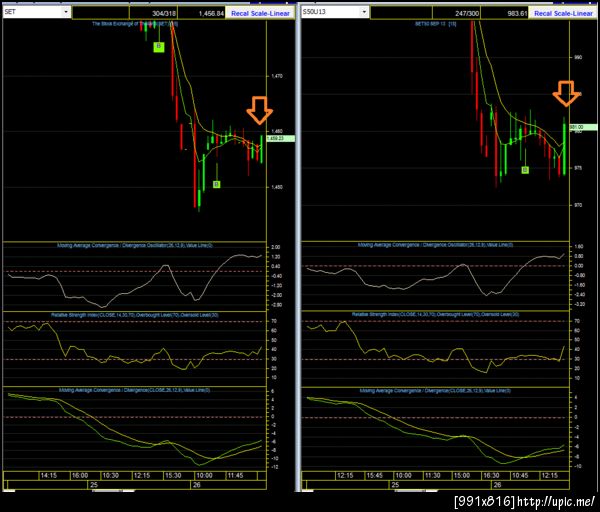
Task: Click the 11:45 time label on SET chart
Action: pos(235,476)
